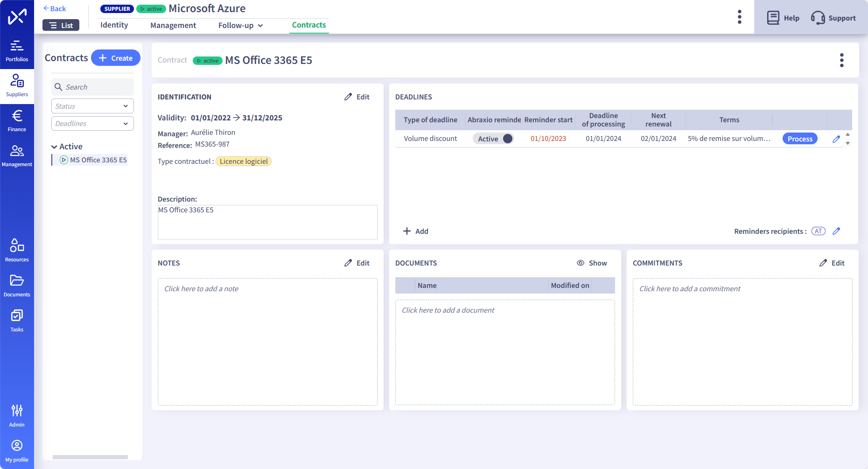868x469 pixels.
Task: Create a new contract
Action: click(116, 58)
